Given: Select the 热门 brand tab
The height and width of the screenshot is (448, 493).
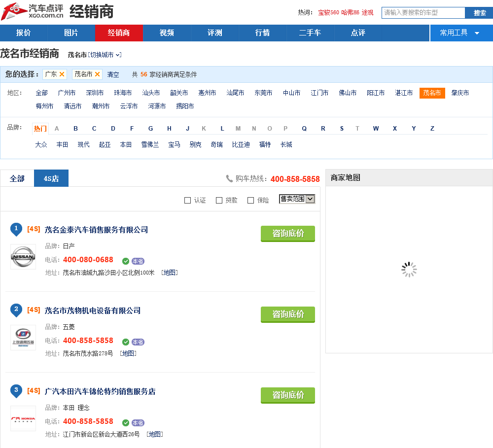Looking at the screenshot, I should tap(40, 129).
